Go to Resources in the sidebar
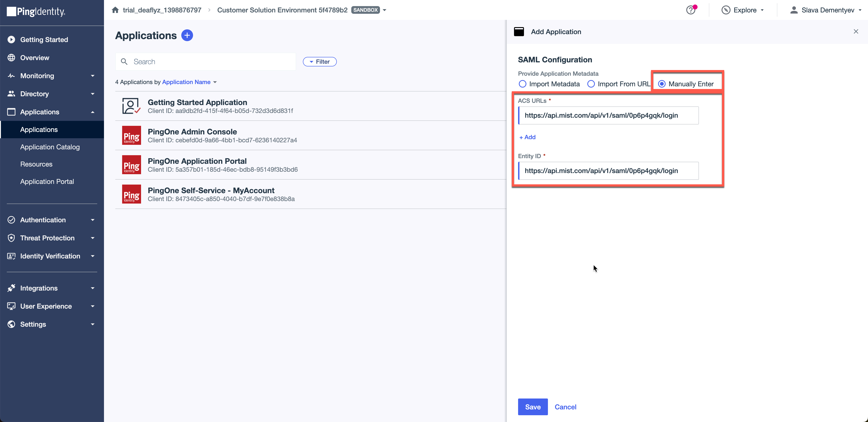The height and width of the screenshot is (422, 868). coord(36,164)
